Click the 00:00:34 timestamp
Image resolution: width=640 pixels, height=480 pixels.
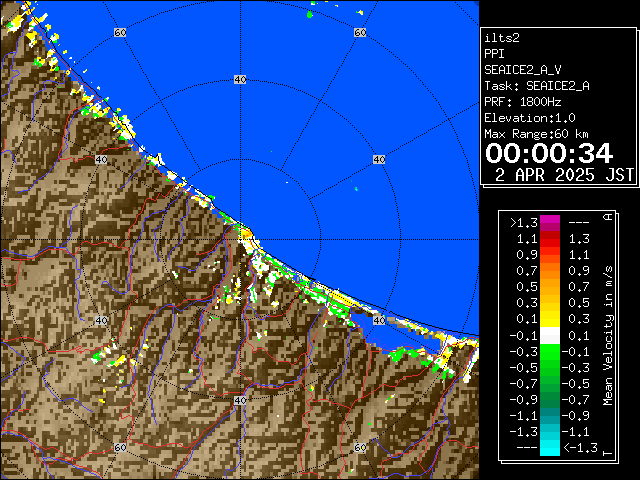[549, 153]
